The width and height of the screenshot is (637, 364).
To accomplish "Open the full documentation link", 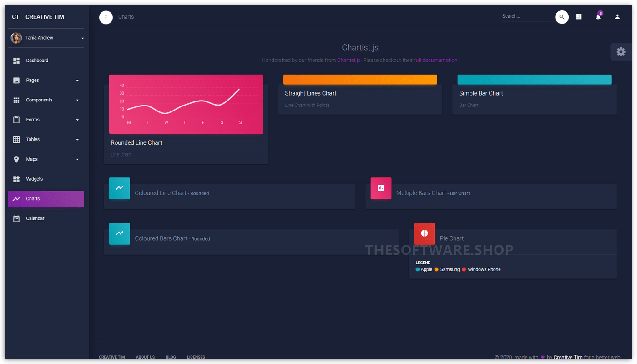I will 435,60.
